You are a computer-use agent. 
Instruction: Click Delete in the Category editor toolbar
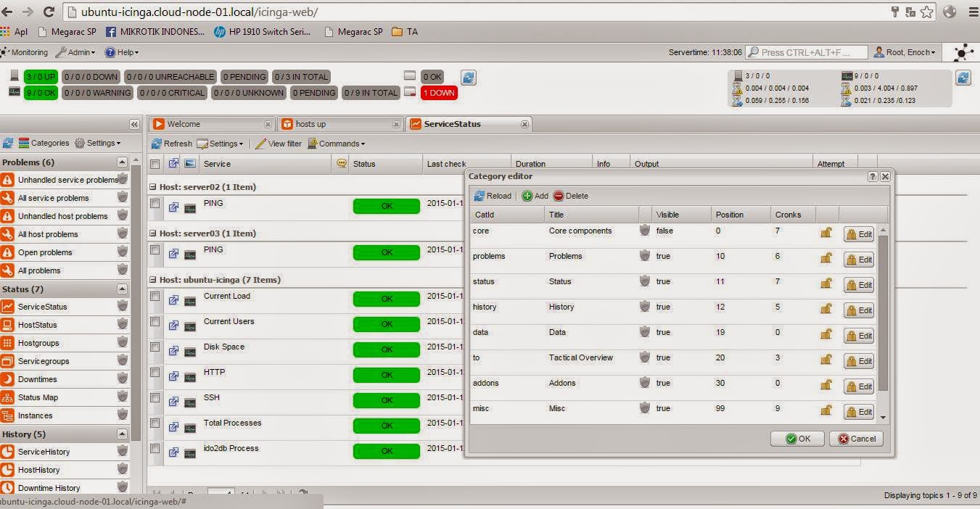pyautogui.click(x=571, y=196)
